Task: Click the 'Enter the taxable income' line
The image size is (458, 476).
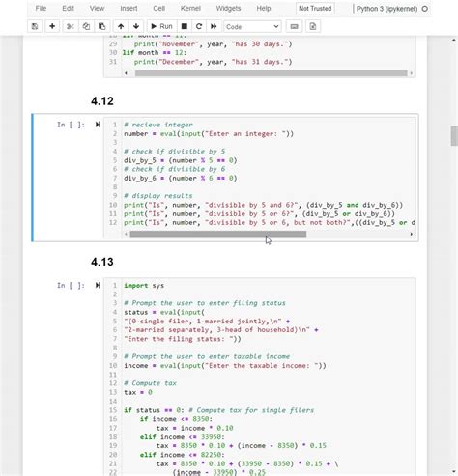Action: 225,366
